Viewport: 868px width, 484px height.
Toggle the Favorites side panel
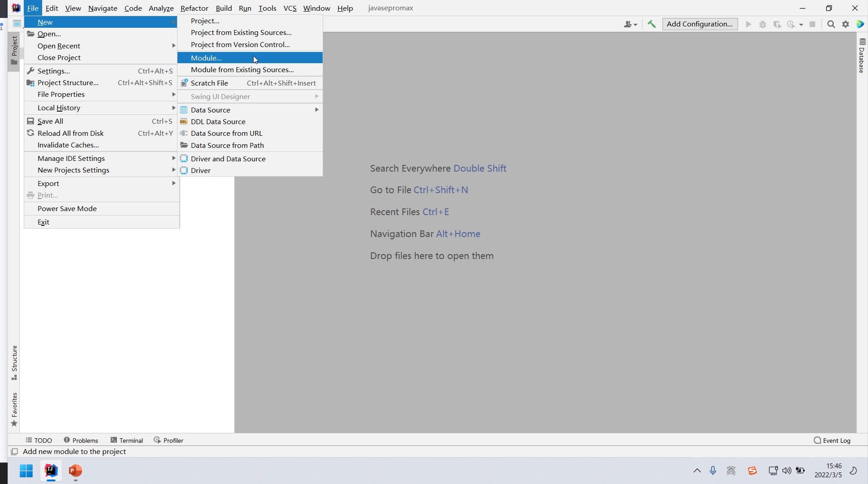(x=14, y=410)
